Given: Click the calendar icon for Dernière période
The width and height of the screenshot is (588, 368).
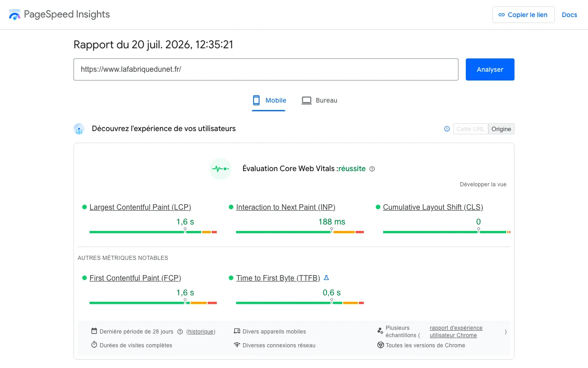Looking at the screenshot, I should pos(94,331).
